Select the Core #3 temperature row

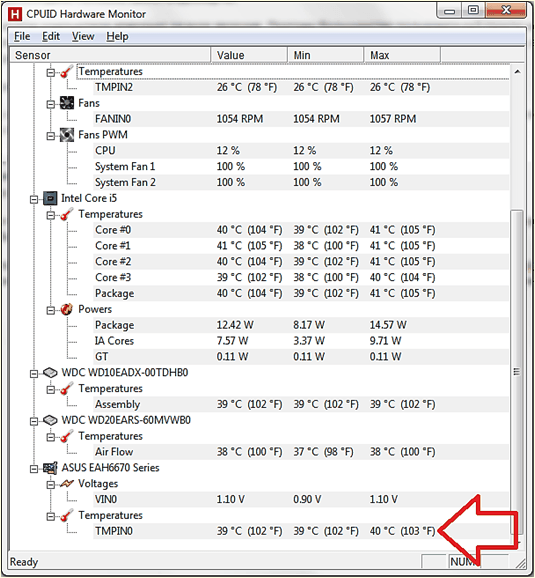tap(301, 278)
